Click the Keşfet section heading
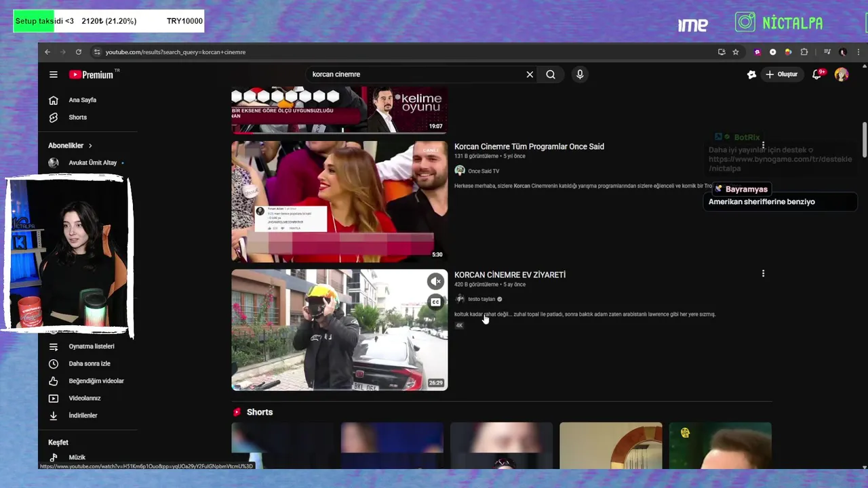The height and width of the screenshot is (488, 868). pyautogui.click(x=58, y=443)
